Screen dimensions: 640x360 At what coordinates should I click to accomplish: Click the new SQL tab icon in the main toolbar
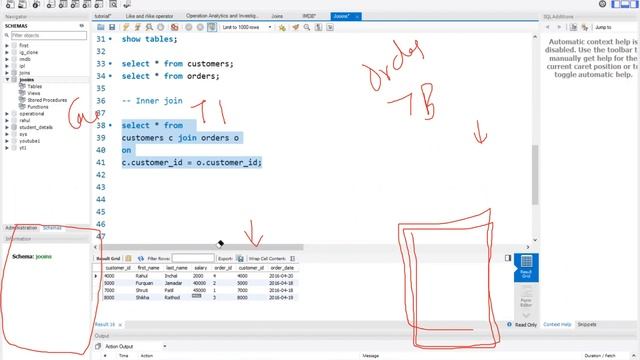click(10, 4)
